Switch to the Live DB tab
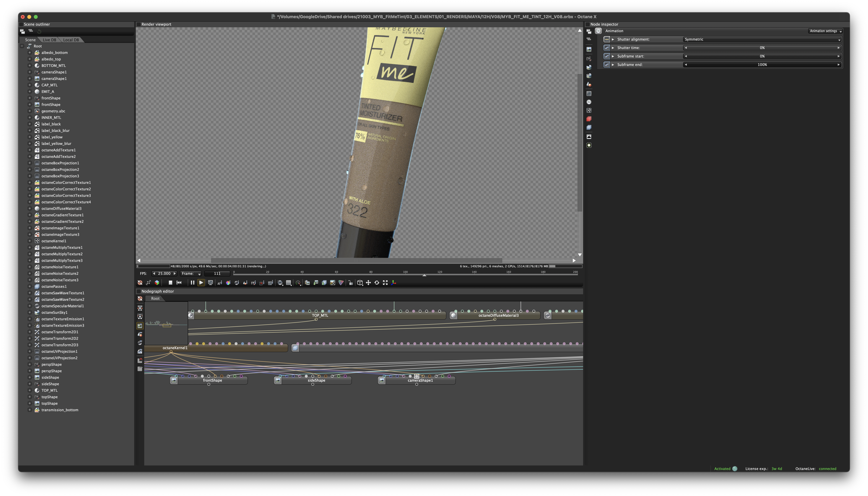Viewport: 868px width, 496px height. 49,40
